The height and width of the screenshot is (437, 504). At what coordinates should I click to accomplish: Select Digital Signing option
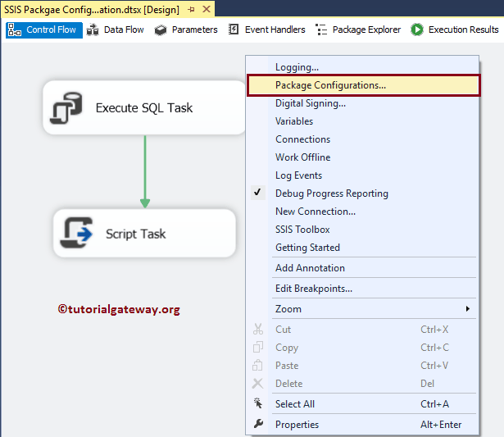(x=362, y=103)
